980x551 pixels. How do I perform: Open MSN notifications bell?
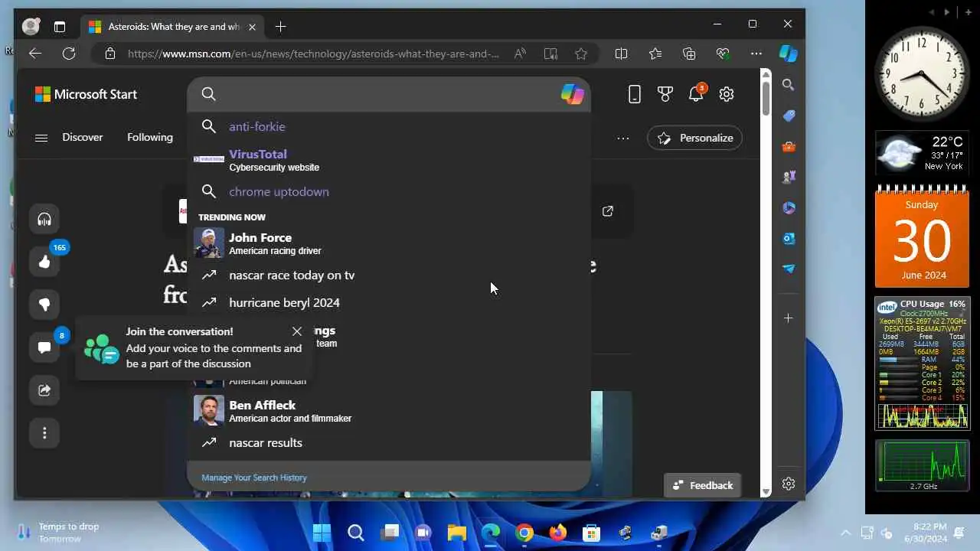[x=696, y=93]
